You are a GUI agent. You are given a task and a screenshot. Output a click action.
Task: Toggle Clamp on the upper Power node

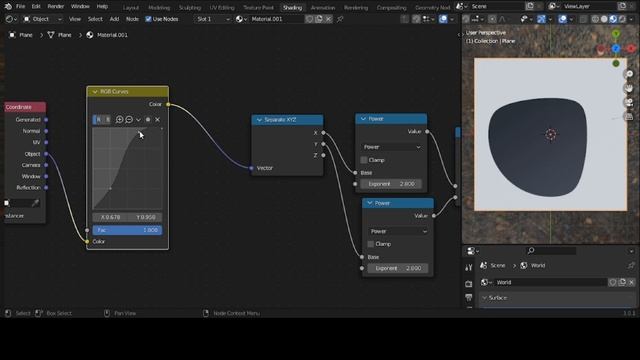click(364, 160)
